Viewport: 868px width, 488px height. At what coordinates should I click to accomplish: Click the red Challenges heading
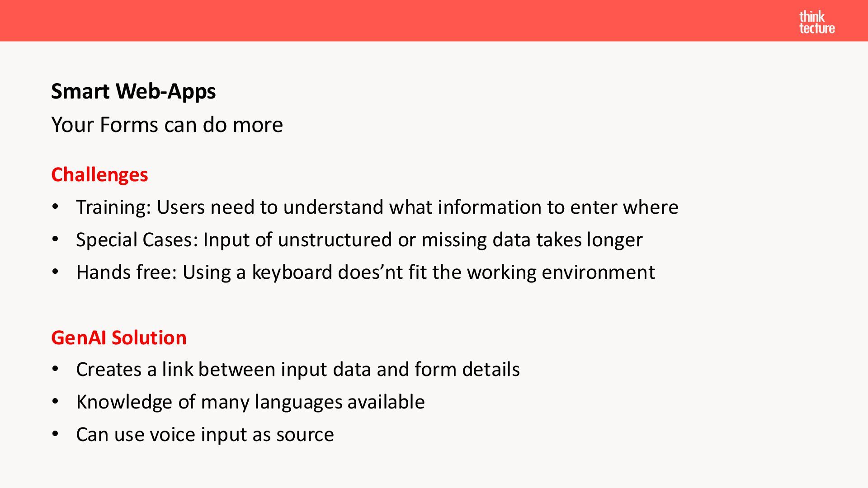coord(99,175)
